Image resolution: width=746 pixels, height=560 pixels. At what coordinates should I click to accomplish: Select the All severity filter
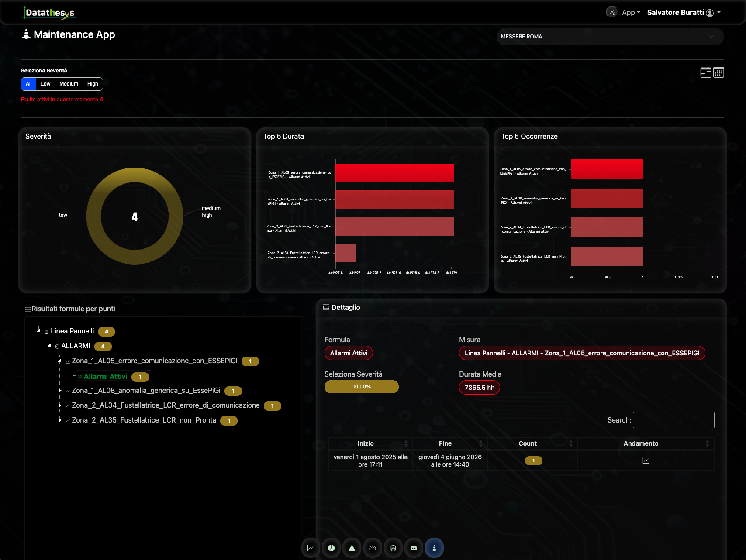(x=28, y=84)
